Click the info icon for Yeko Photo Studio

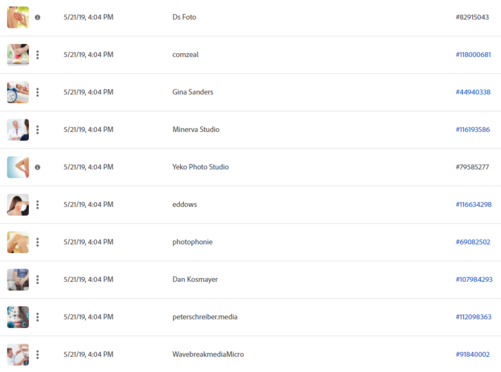coord(37,167)
